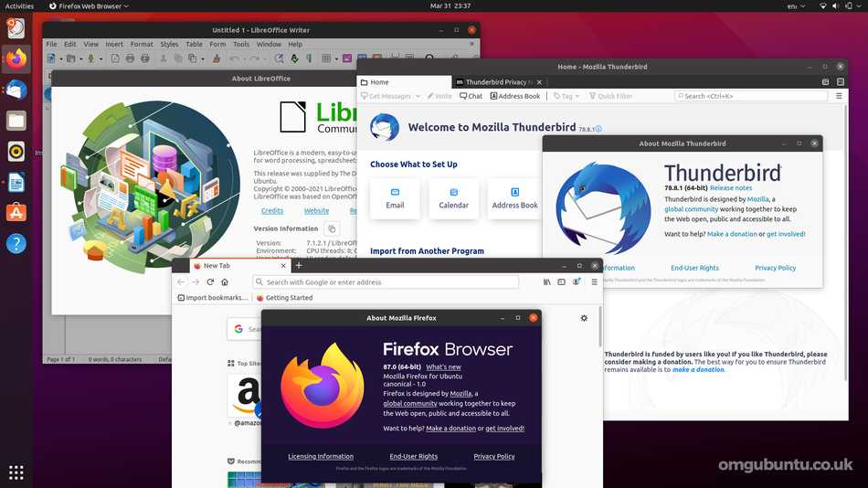Viewport: 868px width, 488px height.
Task: Click the new tab page settings gear
Action: [x=585, y=318]
